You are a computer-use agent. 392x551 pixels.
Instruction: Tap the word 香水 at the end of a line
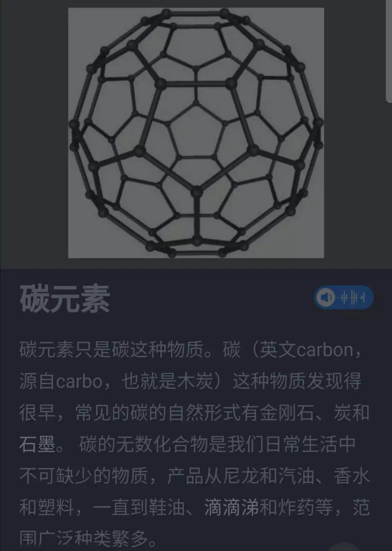[352, 476]
